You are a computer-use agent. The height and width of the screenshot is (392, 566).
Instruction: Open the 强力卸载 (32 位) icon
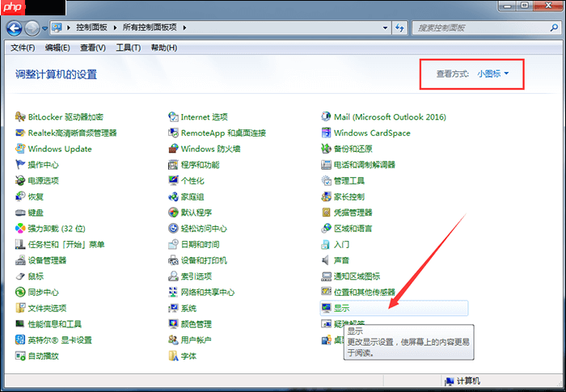[20, 229]
